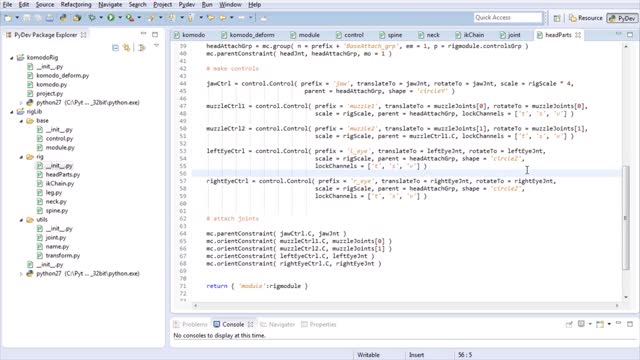Click the Print toolbar icon
Viewport: 640px width, 360px height.
49,18
